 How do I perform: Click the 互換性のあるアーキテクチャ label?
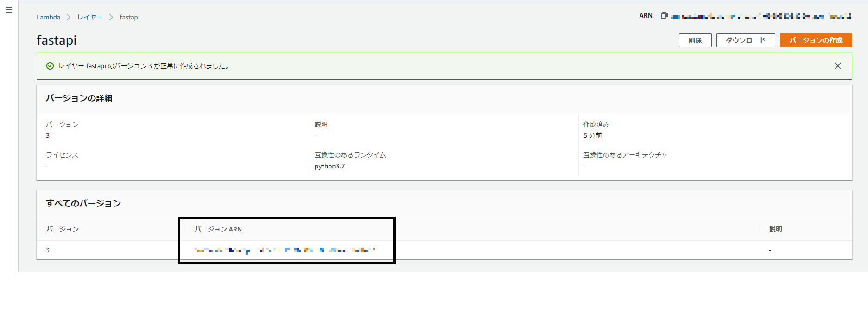coord(625,155)
